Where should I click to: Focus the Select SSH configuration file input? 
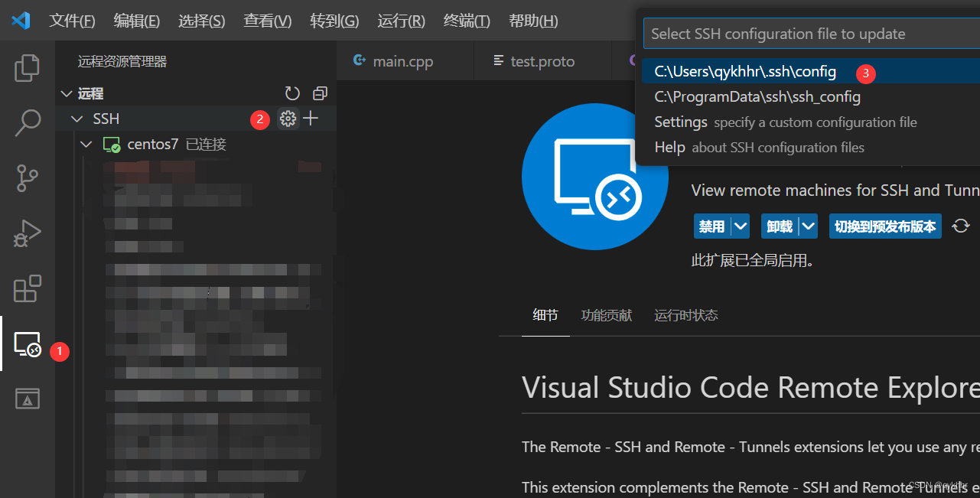812,34
